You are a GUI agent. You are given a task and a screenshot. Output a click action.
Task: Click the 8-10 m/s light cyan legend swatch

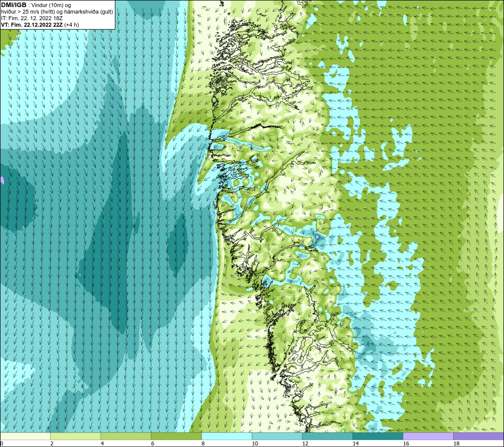coord(227,436)
